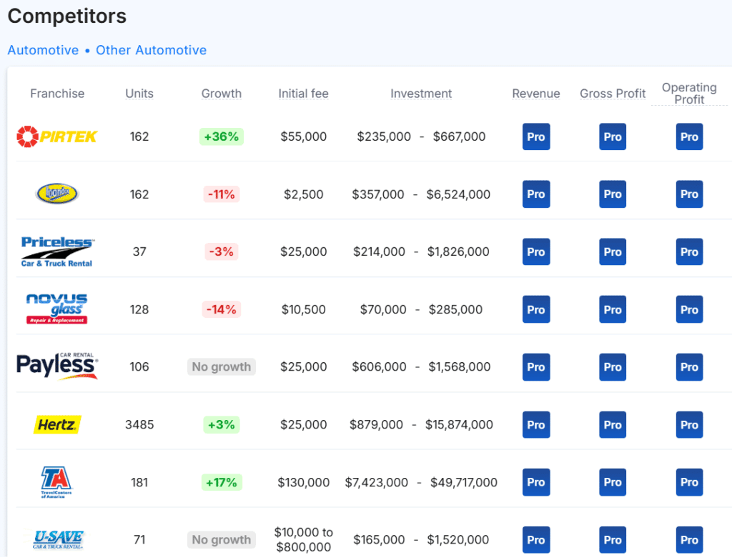Image resolution: width=732 pixels, height=560 pixels.
Task: Click the Growth column header
Action: pyautogui.click(x=222, y=94)
